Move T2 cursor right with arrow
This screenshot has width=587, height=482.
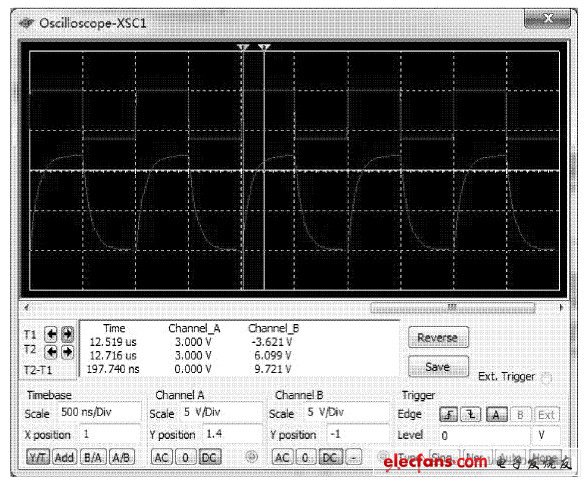click(x=67, y=352)
